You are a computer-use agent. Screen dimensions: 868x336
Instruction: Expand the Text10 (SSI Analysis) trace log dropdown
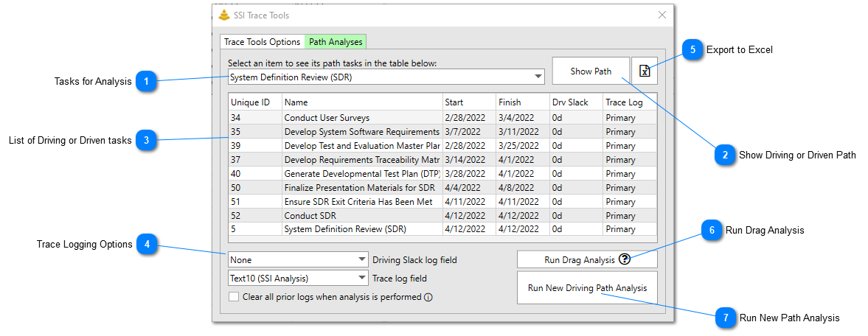pyautogui.click(x=298, y=278)
